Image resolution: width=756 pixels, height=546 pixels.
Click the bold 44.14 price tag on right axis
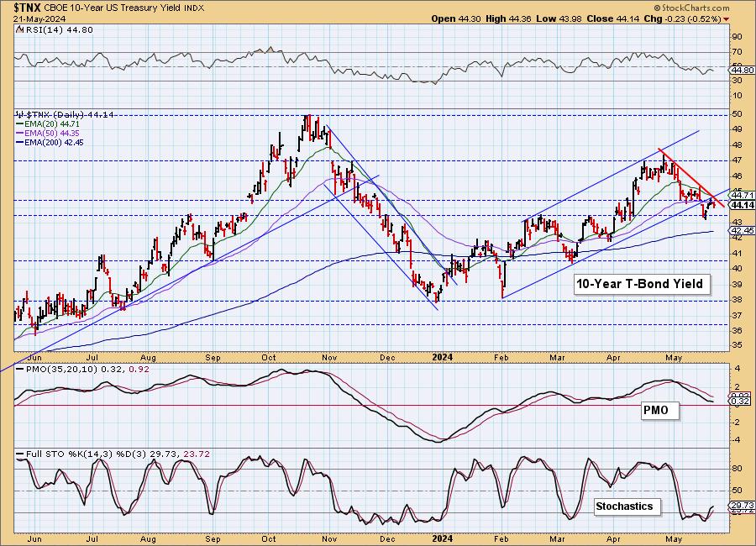pyautogui.click(x=742, y=206)
